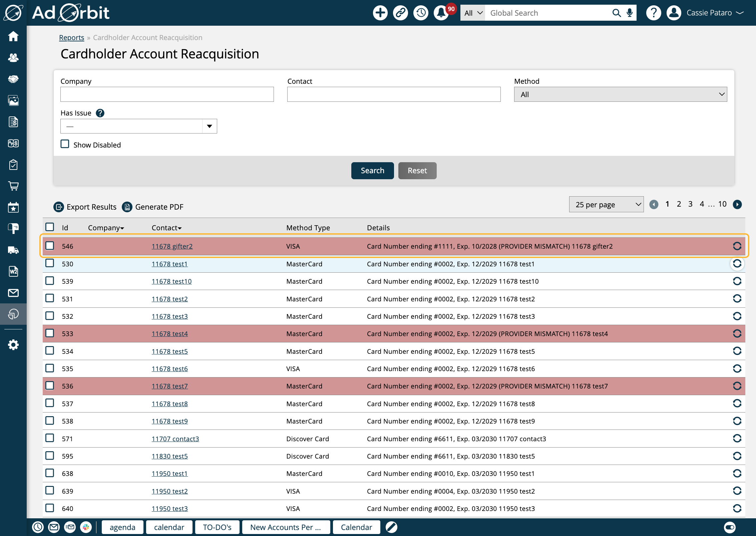Open the quick add plus icon
This screenshot has width=756, height=536.
click(380, 13)
